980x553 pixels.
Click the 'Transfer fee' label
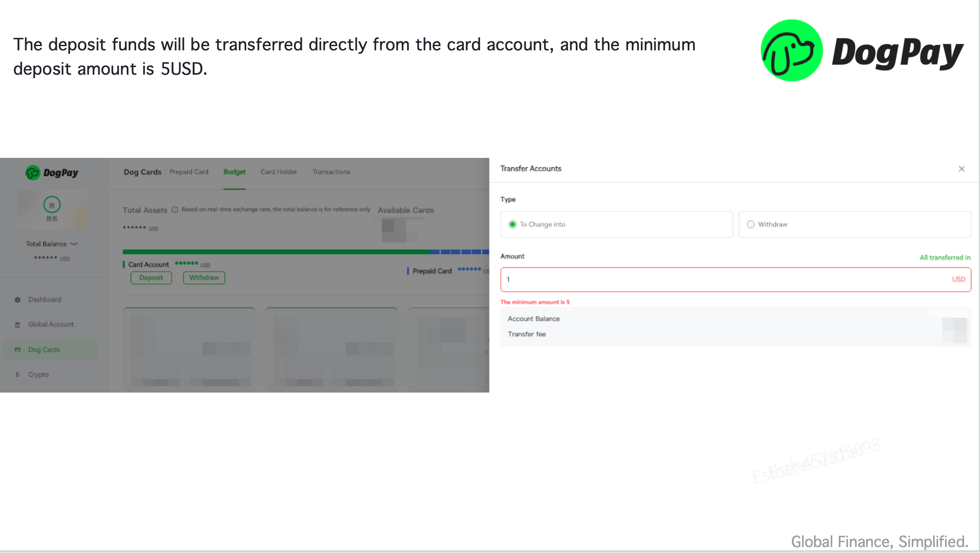click(527, 334)
